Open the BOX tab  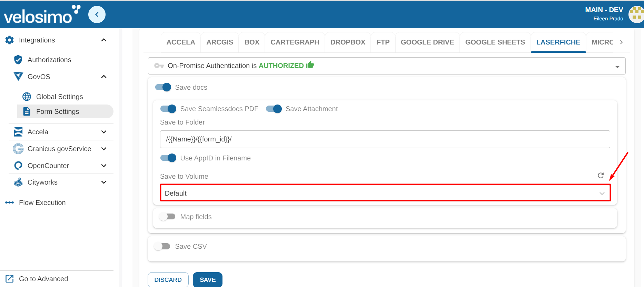click(252, 42)
